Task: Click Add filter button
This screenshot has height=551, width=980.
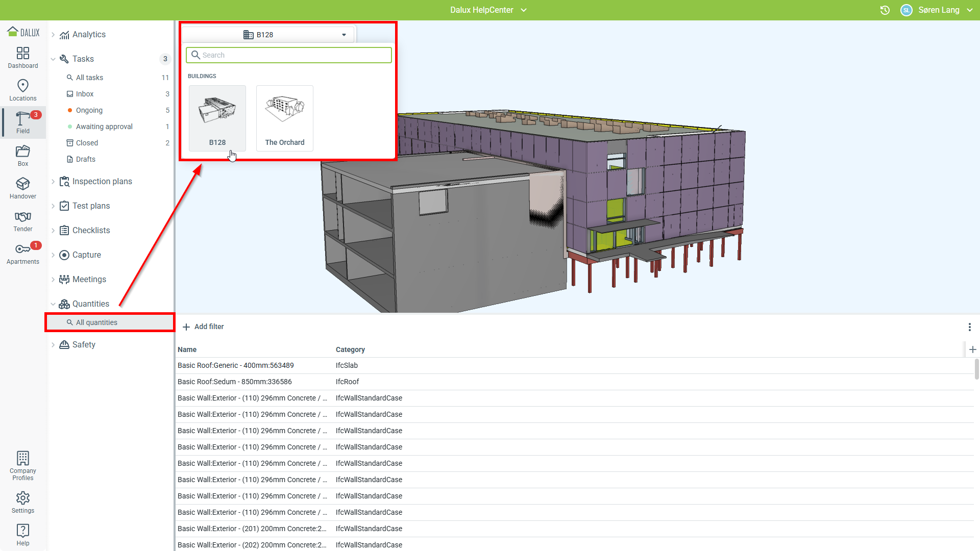Action: (x=203, y=327)
